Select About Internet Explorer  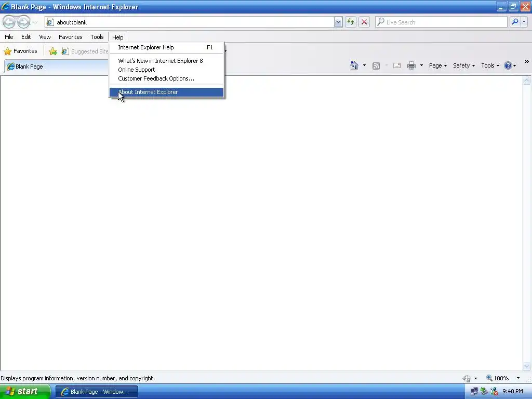pyautogui.click(x=166, y=92)
